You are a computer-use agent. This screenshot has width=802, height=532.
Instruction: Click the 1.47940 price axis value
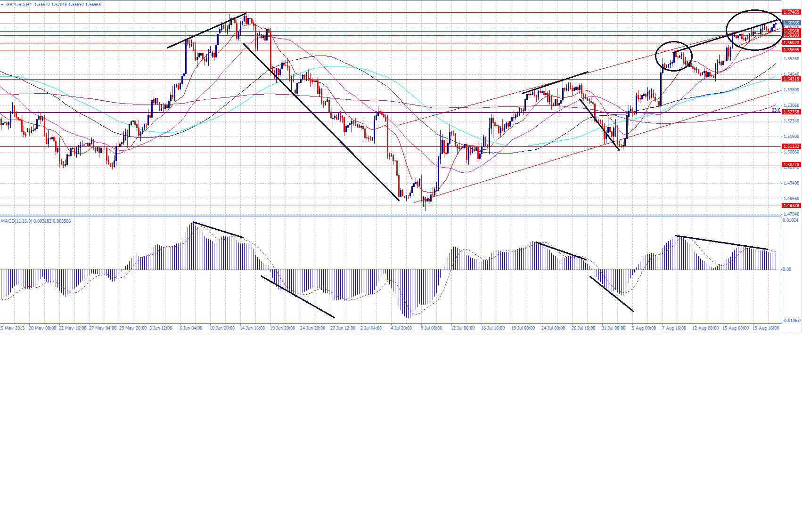click(791, 214)
